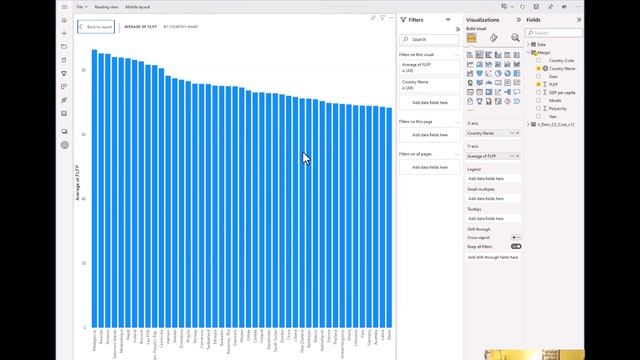Remove Country Name from X-axis
Viewport: 640px width, 360px height.
[x=518, y=133]
